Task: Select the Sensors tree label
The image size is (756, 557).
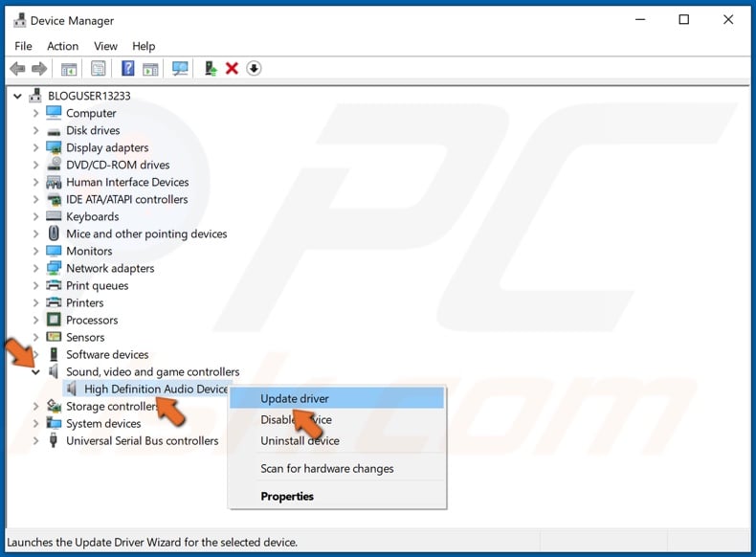Action: pos(85,337)
